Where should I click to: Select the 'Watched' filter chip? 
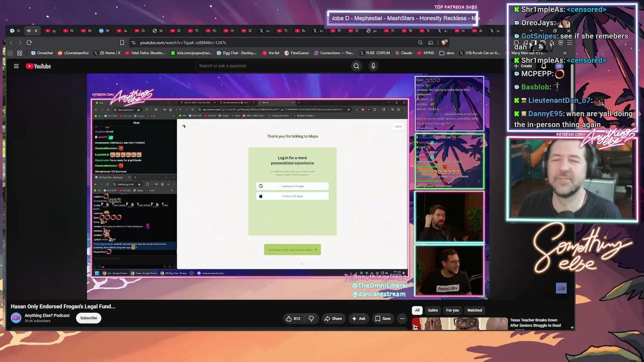pyautogui.click(x=474, y=310)
